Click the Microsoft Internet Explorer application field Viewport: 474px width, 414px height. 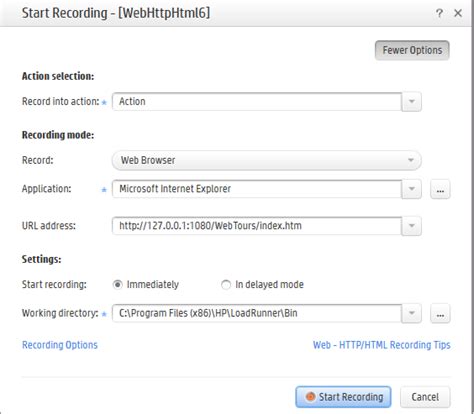[x=257, y=189]
